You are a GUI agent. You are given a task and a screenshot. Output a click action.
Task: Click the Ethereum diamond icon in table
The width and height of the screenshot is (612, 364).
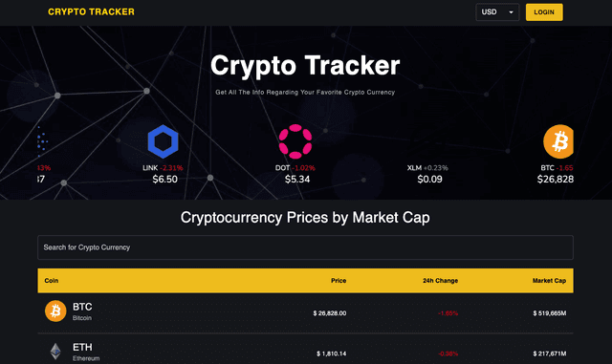click(x=55, y=352)
